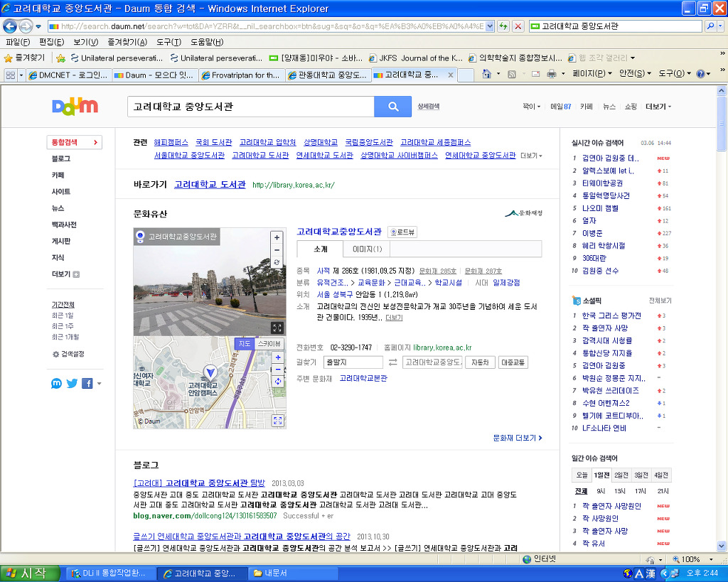Click the printer icon in the toolbar
This screenshot has height=582, width=728.
click(x=551, y=74)
